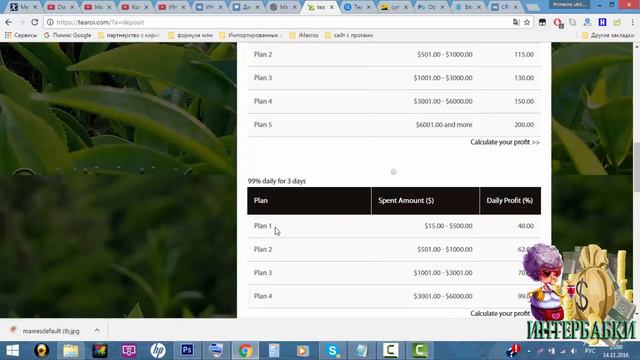Click the address bar showing tearoi.com
This screenshot has width=640, height=360.
282,22
